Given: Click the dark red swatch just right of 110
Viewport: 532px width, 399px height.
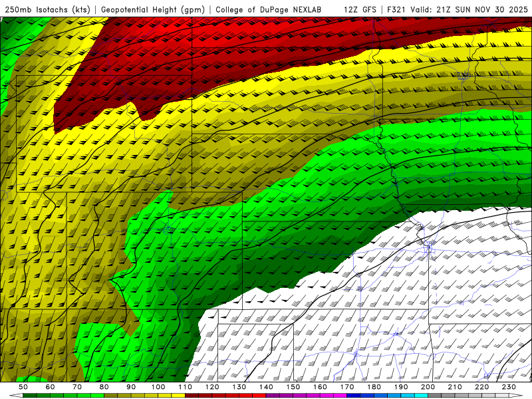Looking at the screenshot, I should coord(192,396).
